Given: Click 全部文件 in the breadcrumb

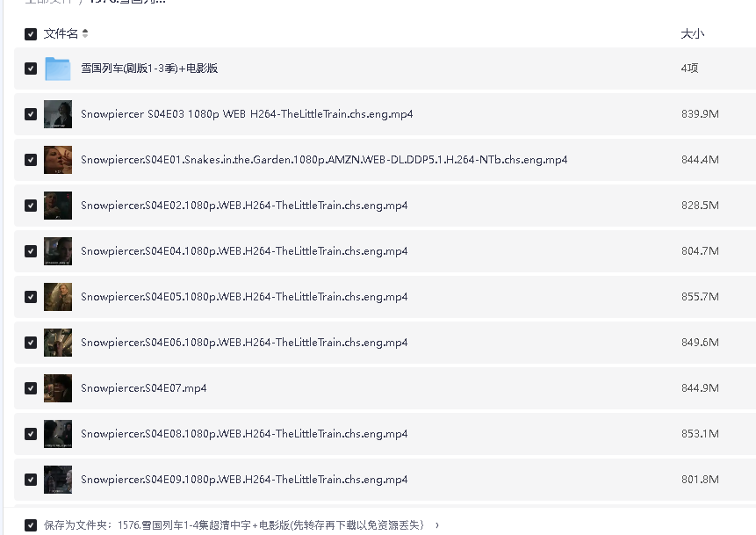Looking at the screenshot, I should (x=44, y=3).
